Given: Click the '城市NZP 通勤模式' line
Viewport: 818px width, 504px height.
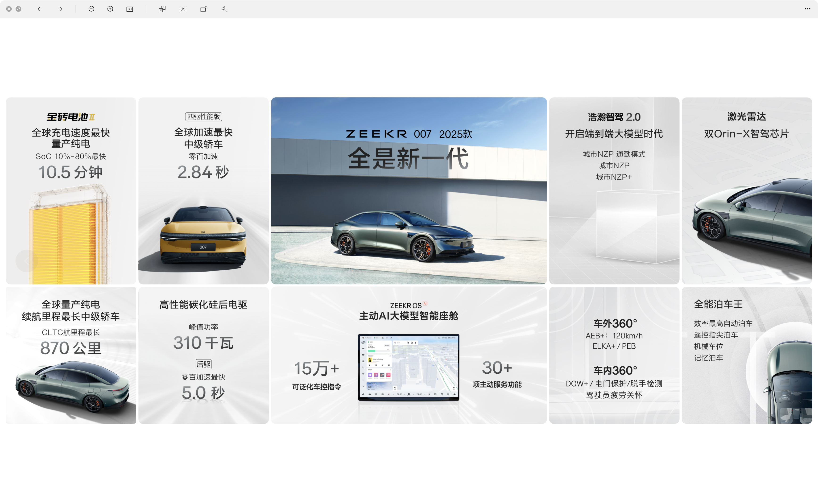Looking at the screenshot, I should (x=614, y=154).
